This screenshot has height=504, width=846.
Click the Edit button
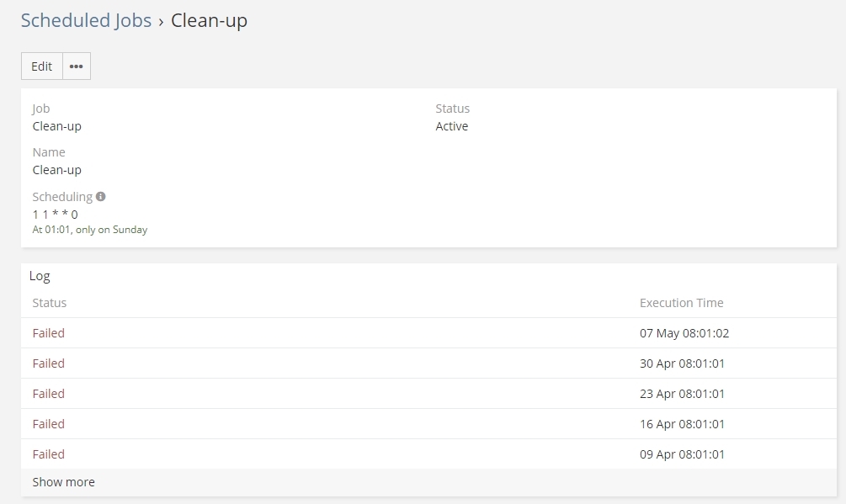point(42,66)
